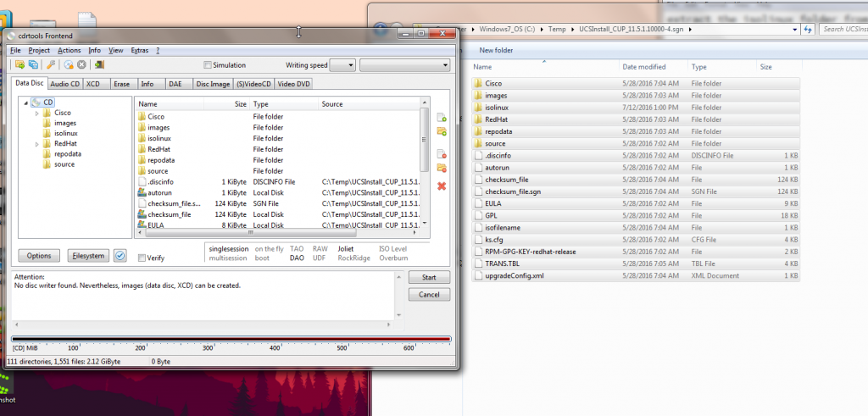Toggle the RockRidge option

point(353,258)
